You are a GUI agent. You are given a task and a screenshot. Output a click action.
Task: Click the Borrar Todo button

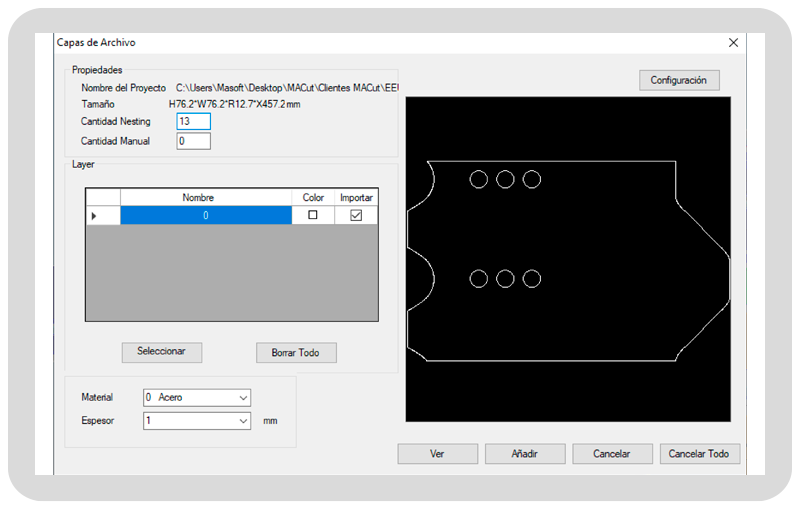296,353
